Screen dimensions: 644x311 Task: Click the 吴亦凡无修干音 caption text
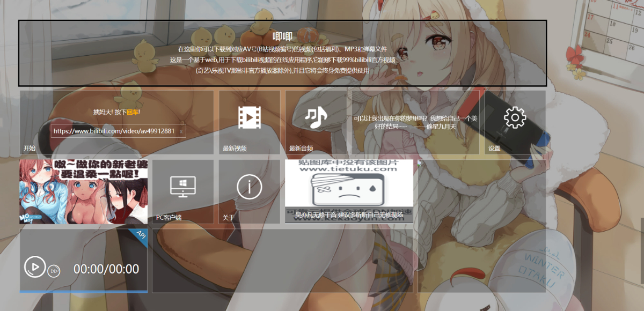(x=349, y=215)
